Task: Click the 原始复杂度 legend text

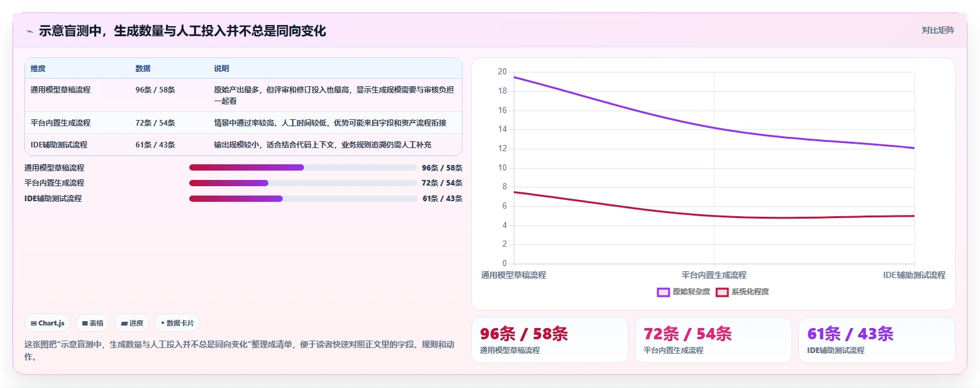Action: click(691, 292)
